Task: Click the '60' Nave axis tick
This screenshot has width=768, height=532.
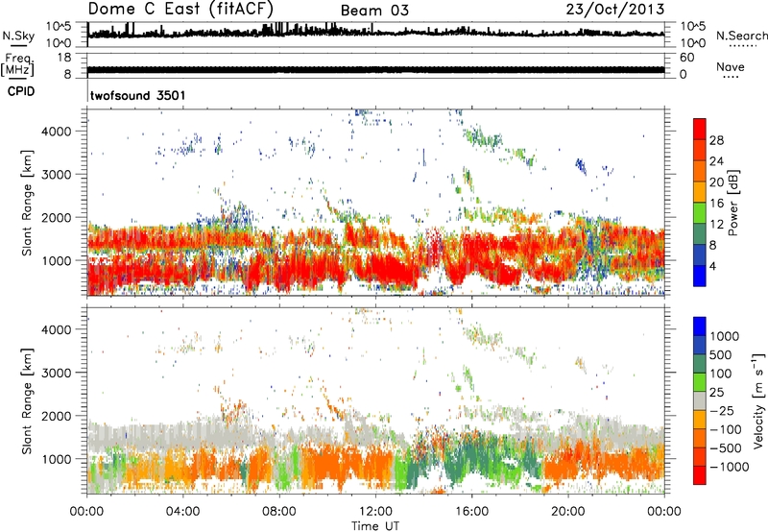Action: [686, 58]
